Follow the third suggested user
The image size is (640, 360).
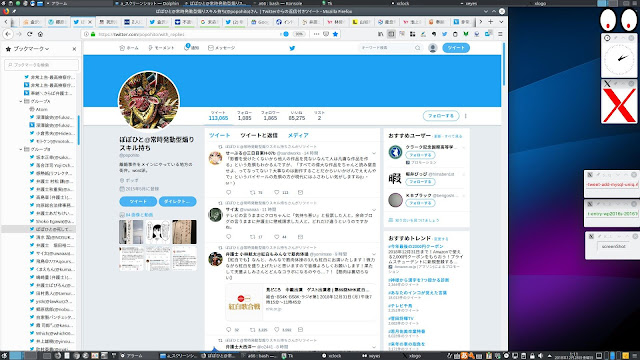click(420, 203)
